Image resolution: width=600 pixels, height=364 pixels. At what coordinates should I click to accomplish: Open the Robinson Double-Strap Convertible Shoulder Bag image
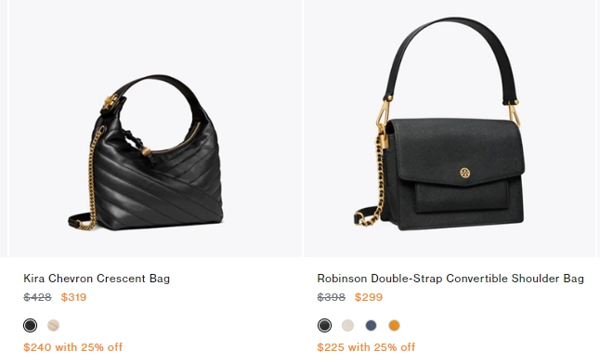point(450,128)
